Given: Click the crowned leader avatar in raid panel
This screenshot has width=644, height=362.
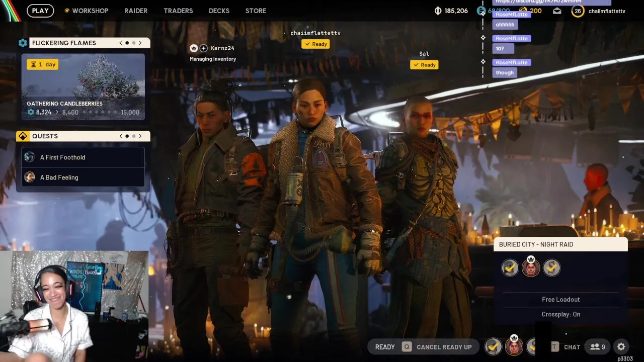Looking at the screenshot, I should pos(531,267).
